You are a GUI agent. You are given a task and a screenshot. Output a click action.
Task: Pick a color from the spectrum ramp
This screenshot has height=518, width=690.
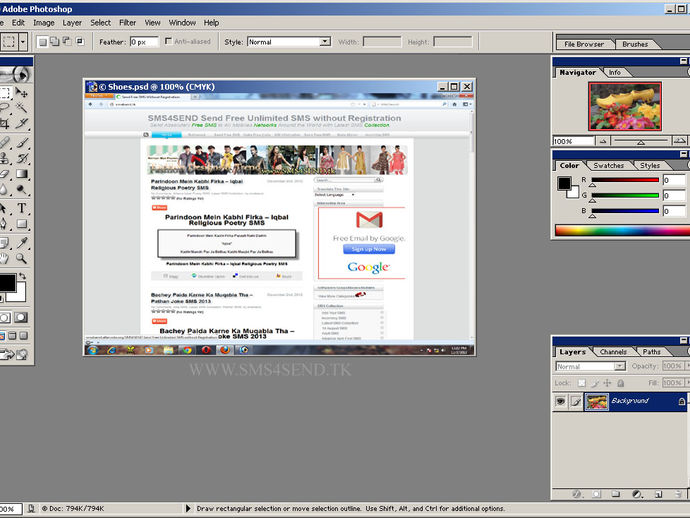coord(622,230)
